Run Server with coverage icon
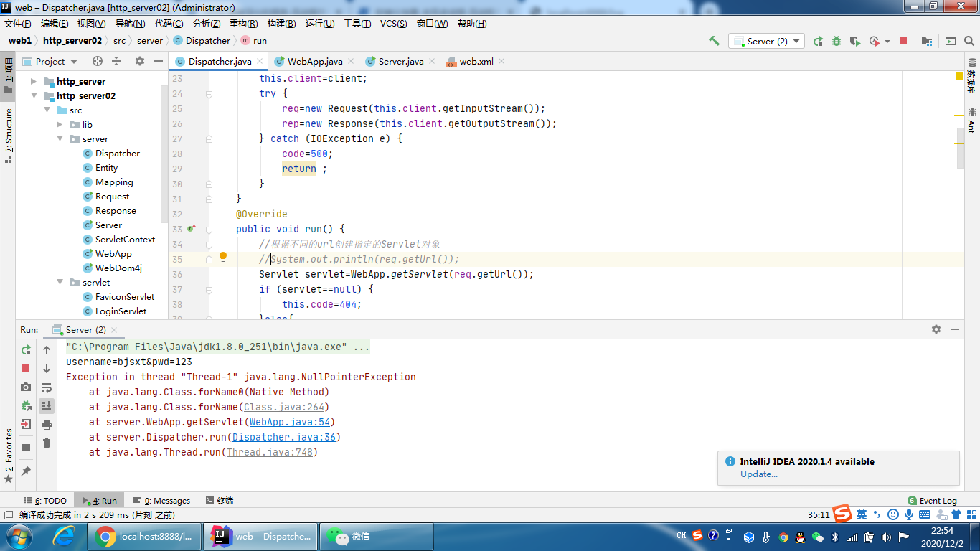Viewport: 980px width, 551px height. [855, 41]
